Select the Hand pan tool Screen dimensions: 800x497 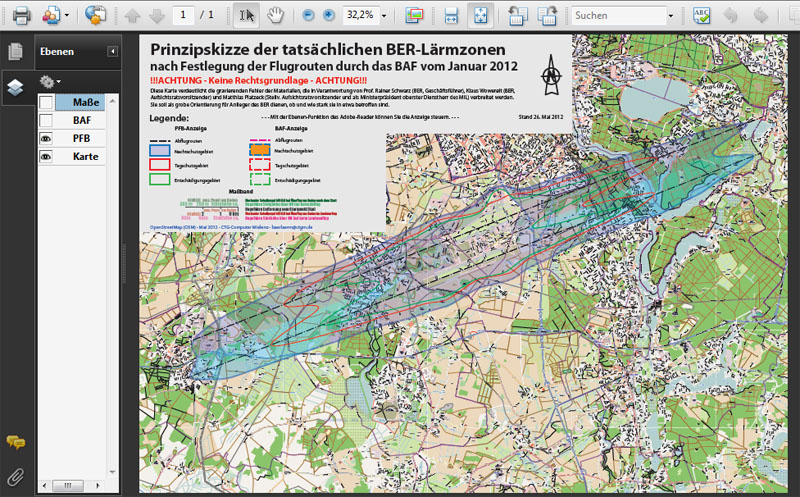pyautogui.click(x=276, y=15)
